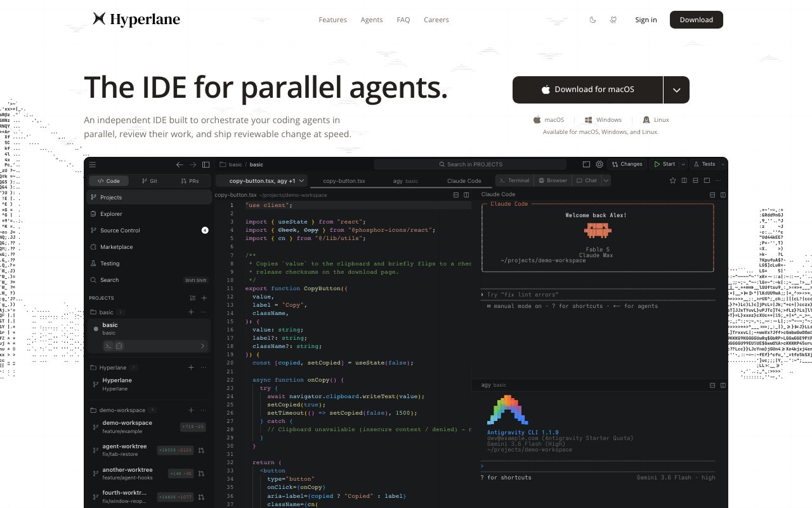Click the Sign in link
The height and width of the screenshot is (508, 812).
[646, 20]
